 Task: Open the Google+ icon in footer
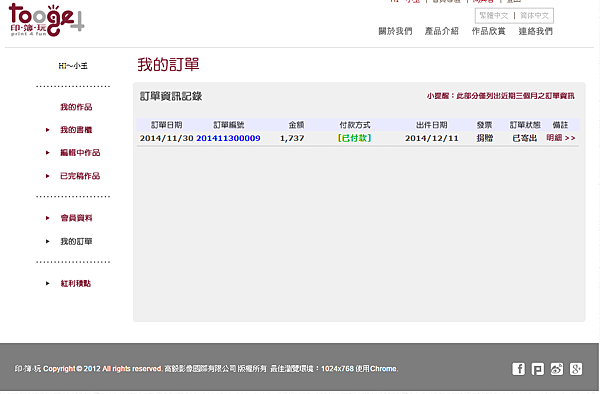point(576,369)
